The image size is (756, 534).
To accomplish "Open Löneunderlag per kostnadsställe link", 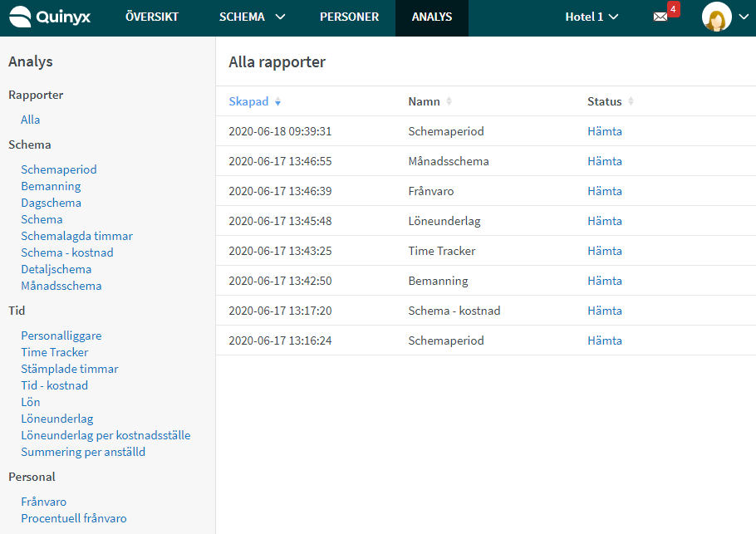I will [x=106, y=436].
